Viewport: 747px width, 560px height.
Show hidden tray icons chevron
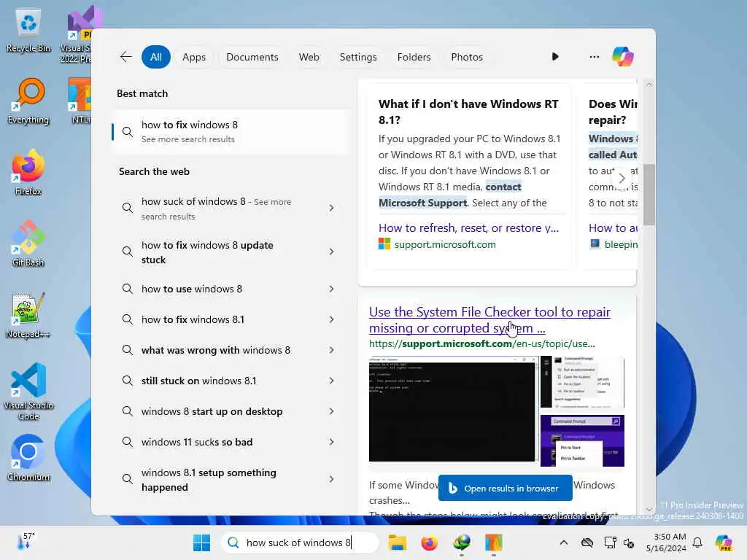coord(564,542)
